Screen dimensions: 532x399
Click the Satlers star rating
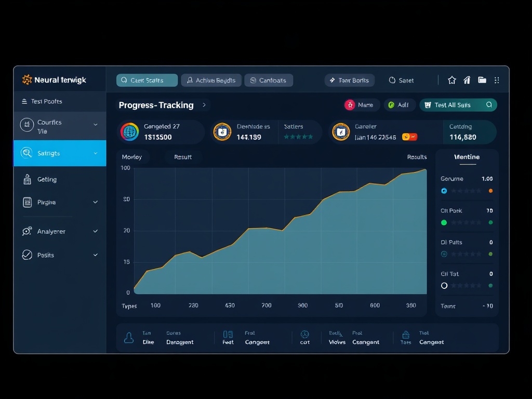click(x=298, y=137)
